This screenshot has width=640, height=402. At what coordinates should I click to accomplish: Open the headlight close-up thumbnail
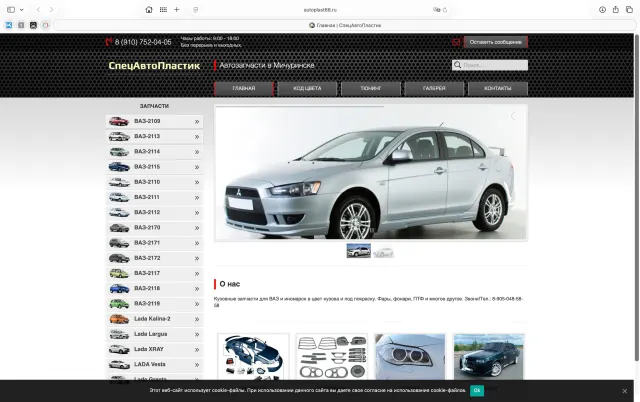click(410, 357)
